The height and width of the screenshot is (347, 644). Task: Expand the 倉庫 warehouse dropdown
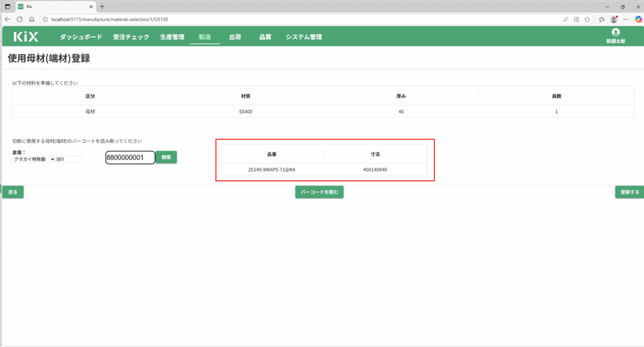(34, 160)
